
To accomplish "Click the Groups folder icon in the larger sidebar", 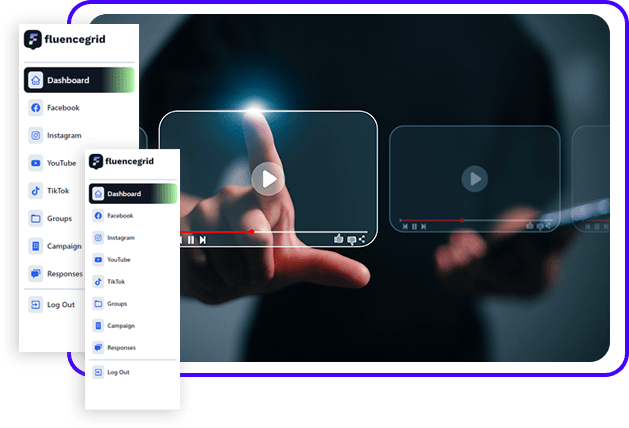I will tap(35, 219).
